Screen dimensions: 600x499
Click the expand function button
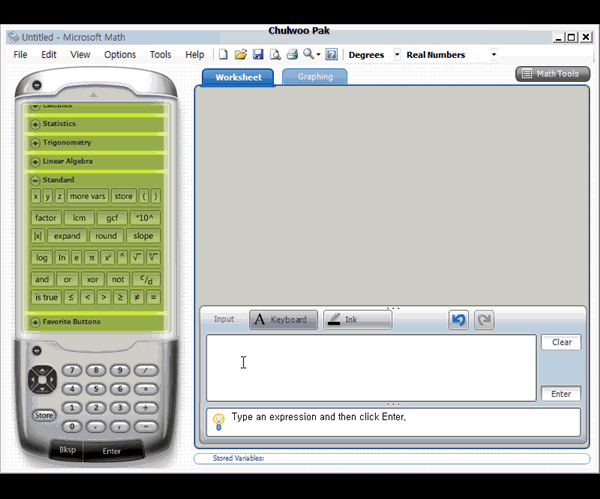coord(67,236)
